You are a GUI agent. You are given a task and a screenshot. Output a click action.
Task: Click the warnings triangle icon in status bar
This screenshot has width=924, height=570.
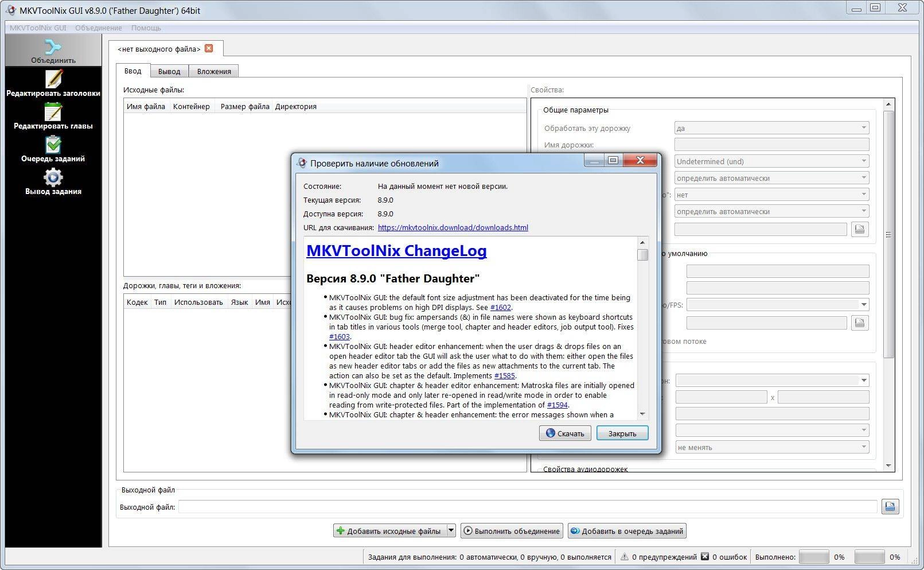click(624, 556)
